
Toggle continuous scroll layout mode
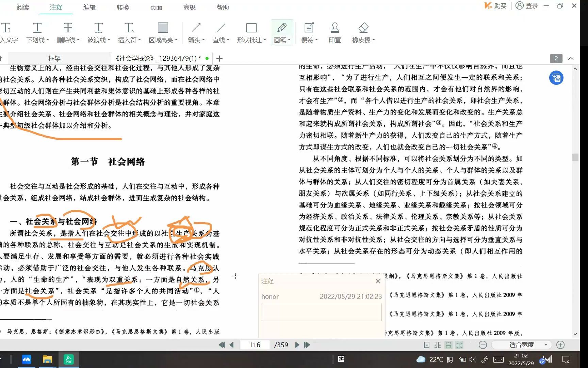[x=448, y=345]
